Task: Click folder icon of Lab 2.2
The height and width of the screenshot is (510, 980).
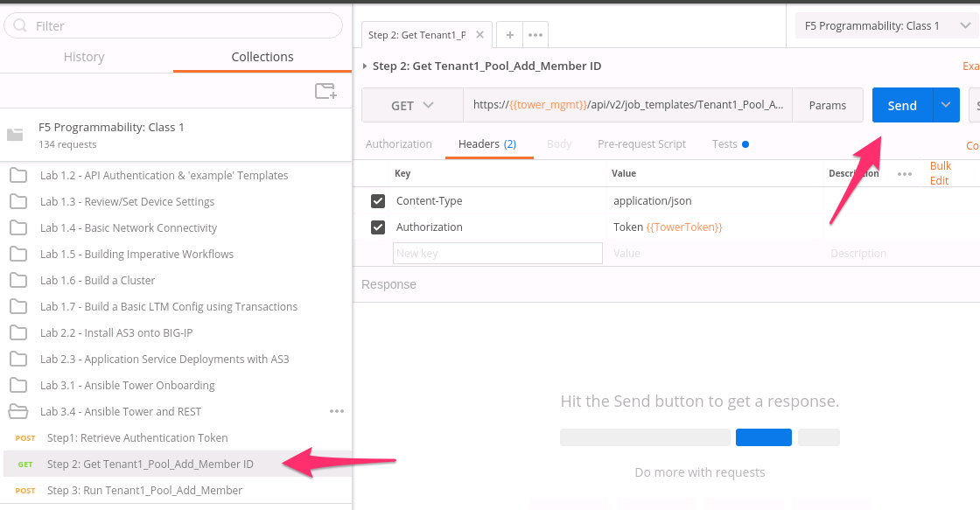Action: point(18,333)
